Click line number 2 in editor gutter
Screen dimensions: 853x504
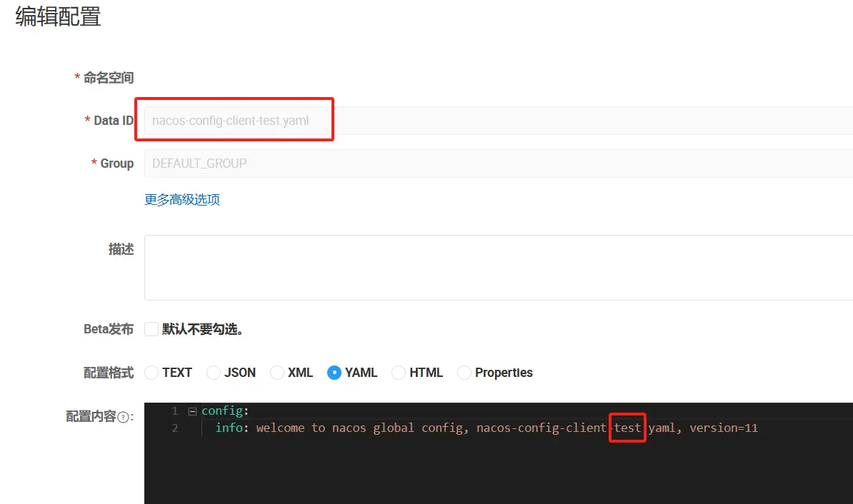[x=174, y=428]
